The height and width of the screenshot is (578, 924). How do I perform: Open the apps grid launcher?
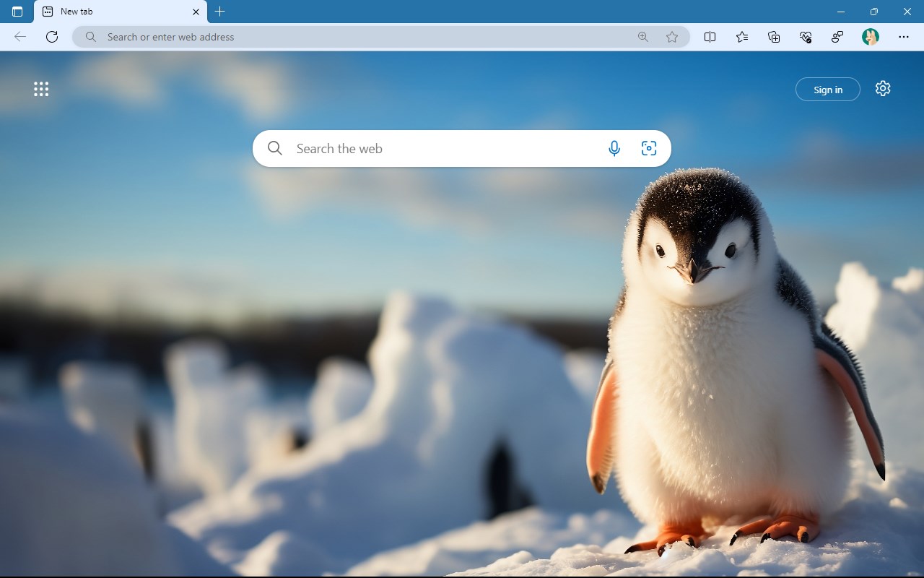pos(41,89)
